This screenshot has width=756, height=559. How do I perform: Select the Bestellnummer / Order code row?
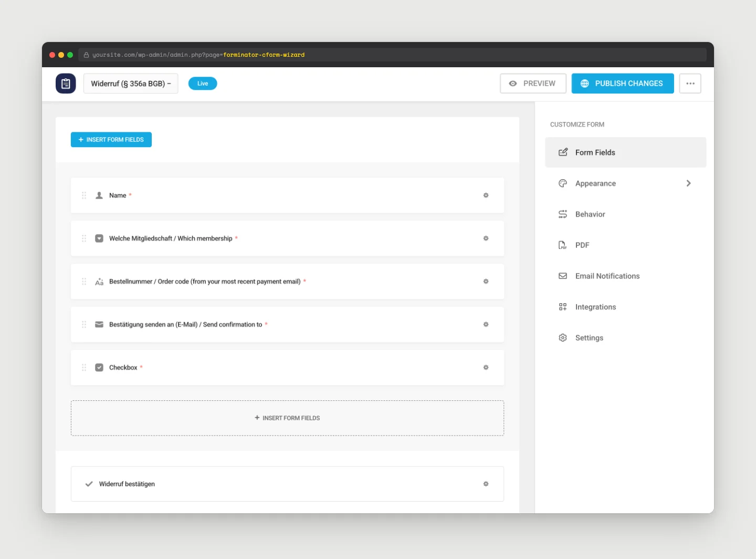coord(288,282)
